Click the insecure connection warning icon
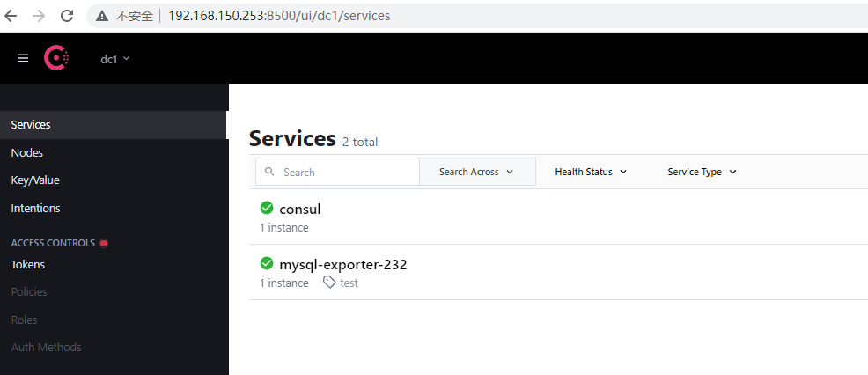The image size is (868, 375). 104,16
